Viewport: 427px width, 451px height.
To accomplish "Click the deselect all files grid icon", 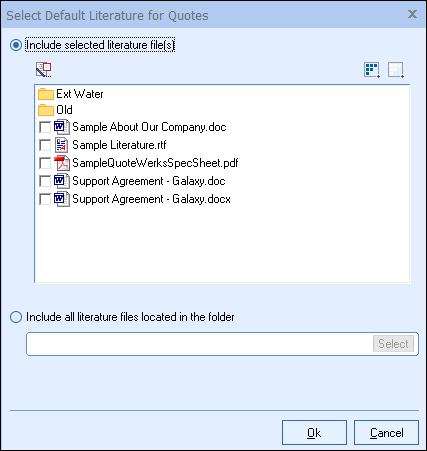I will 396,70.
